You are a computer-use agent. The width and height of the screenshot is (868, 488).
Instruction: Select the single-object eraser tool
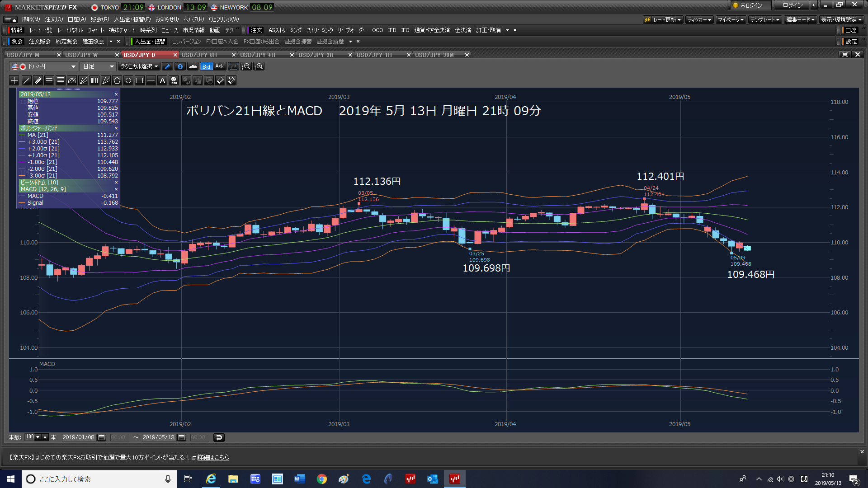point(220,81)
